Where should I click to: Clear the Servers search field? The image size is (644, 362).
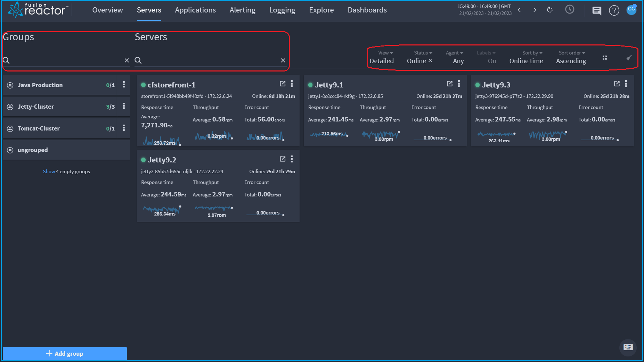283,60
